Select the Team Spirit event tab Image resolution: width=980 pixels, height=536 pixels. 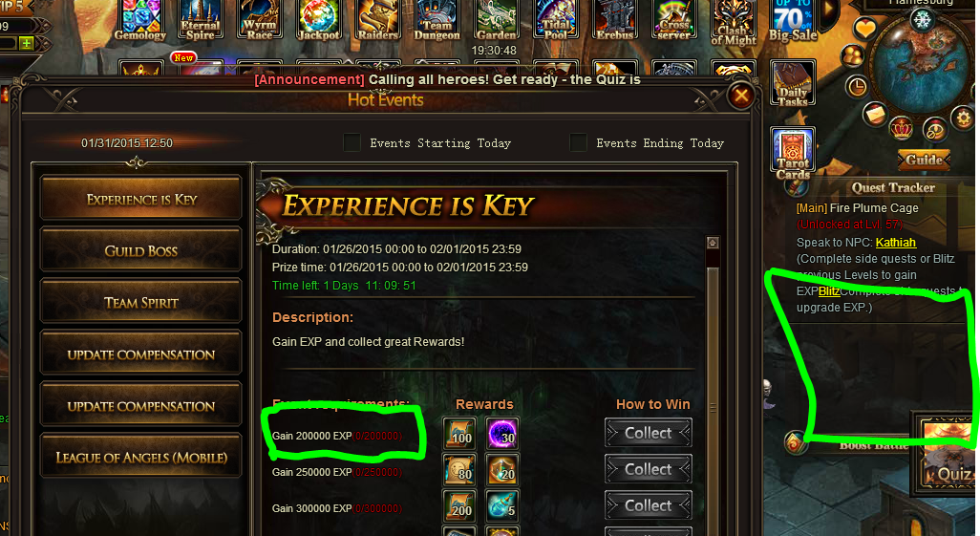point(141,303)
